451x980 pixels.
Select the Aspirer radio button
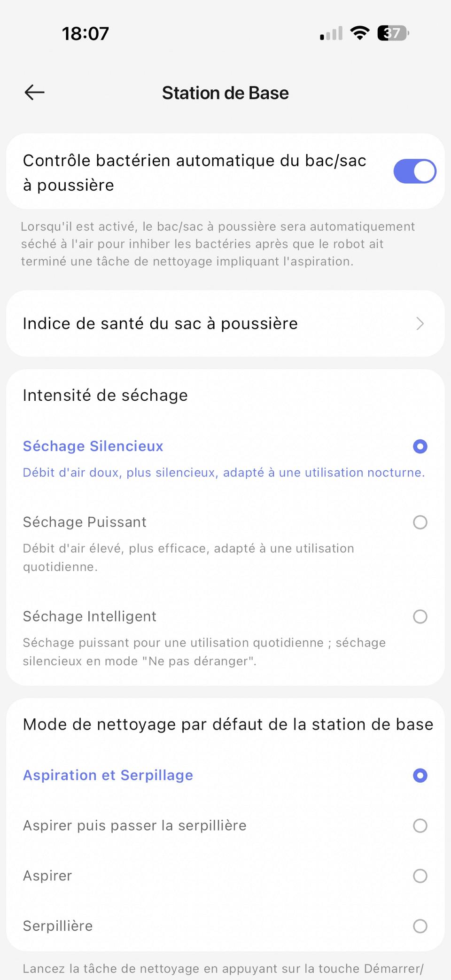[x=420, y=876]
